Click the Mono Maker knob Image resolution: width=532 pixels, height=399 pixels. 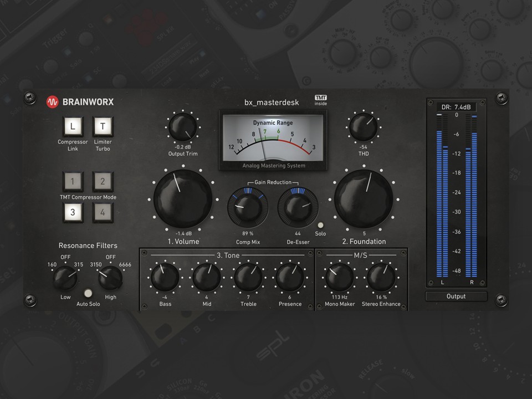[340, 277]
